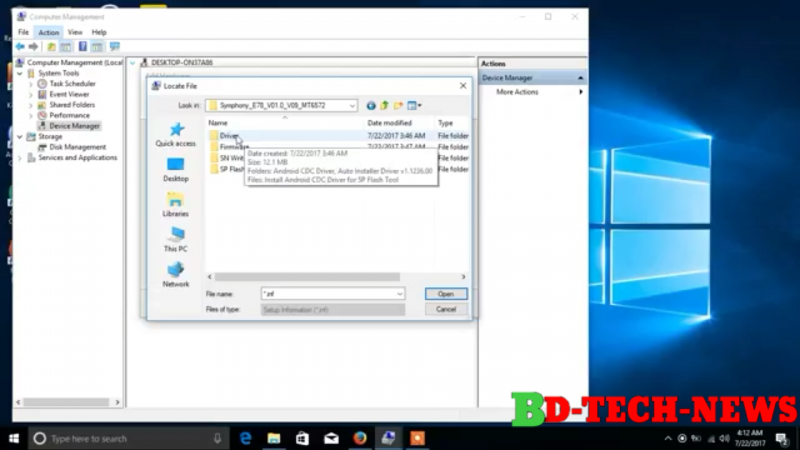Open the Help menu

(99, 32)
